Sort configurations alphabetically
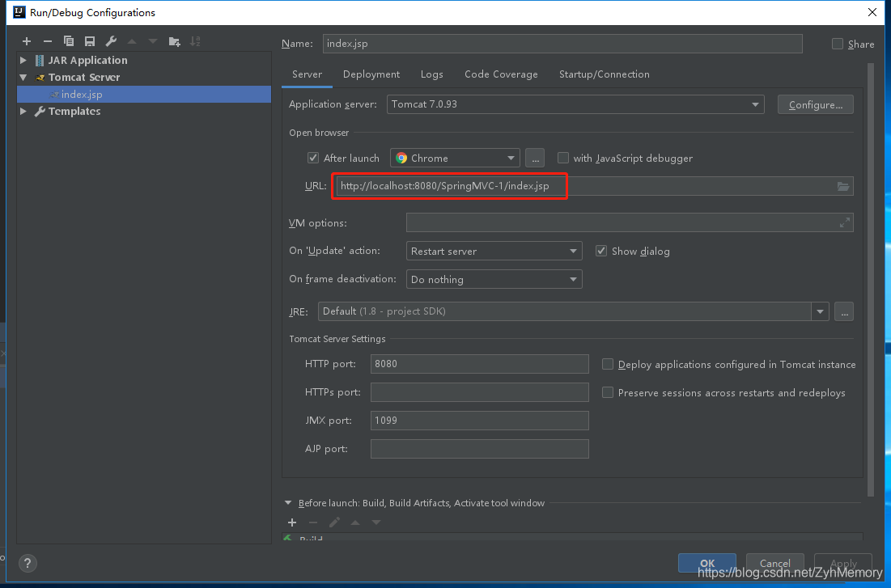The height and width of the screenshot is (588, 891). [x=195, y=41]
